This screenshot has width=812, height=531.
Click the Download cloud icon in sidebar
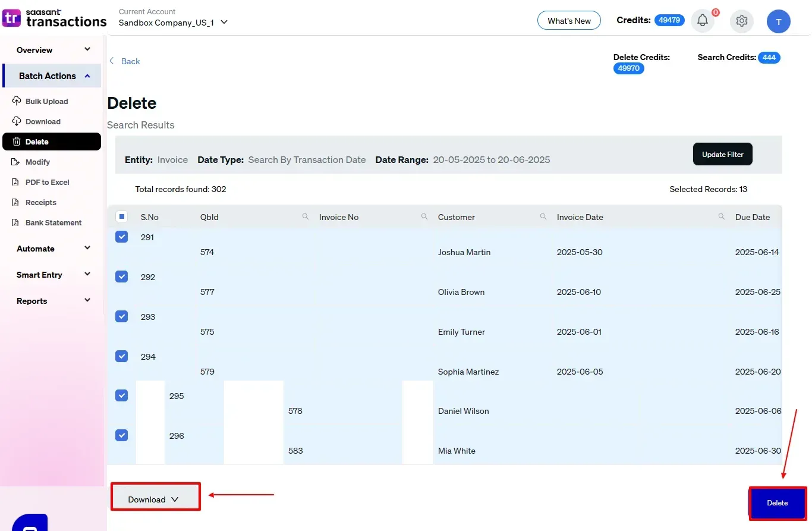(17, 121)
